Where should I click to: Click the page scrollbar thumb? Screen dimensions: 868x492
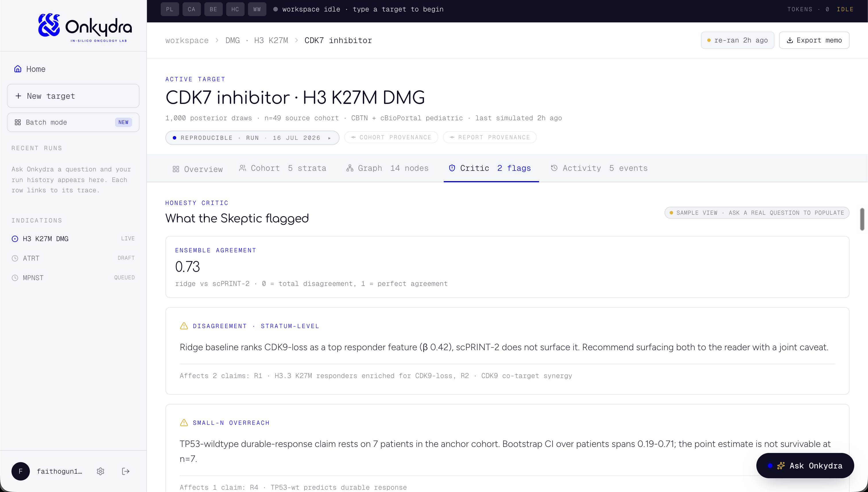(x=862, y=219)
